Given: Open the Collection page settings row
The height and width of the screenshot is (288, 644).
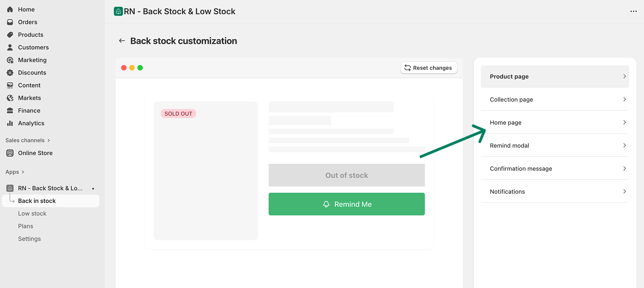Looking at the screenshot, I should click(555, 99).
